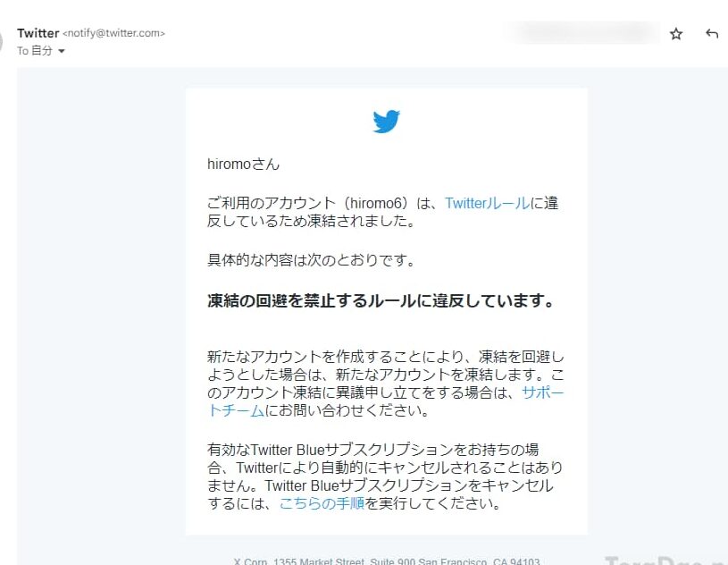The height and width of the screenshot is (565, 728).
Task: Click the "hiromoさん" greeting text
Action: (x=243, y=164)
